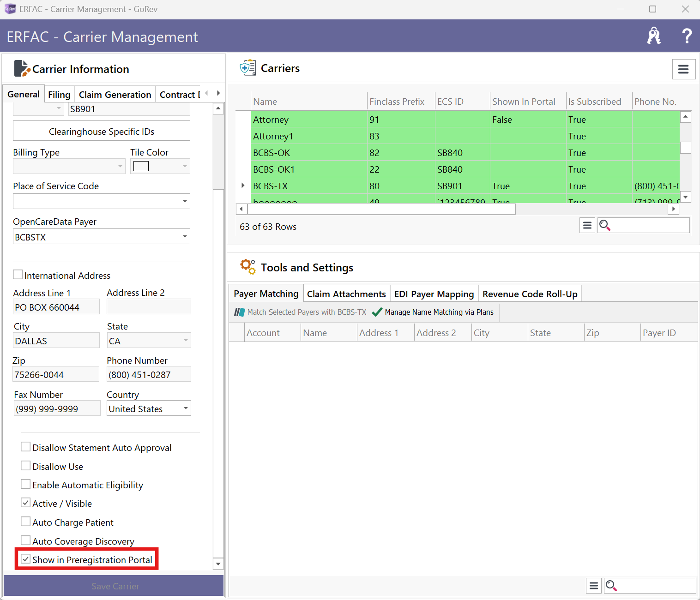Click the Save Carrier button
The width and height of the screenshot is (700, 600).
[114, 586]
